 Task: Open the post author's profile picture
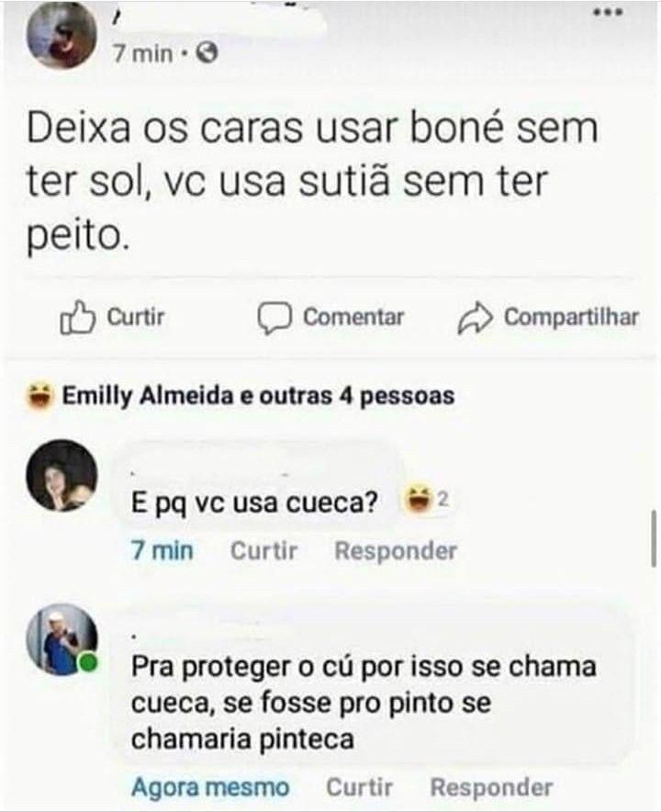click(x=62, y=36)
